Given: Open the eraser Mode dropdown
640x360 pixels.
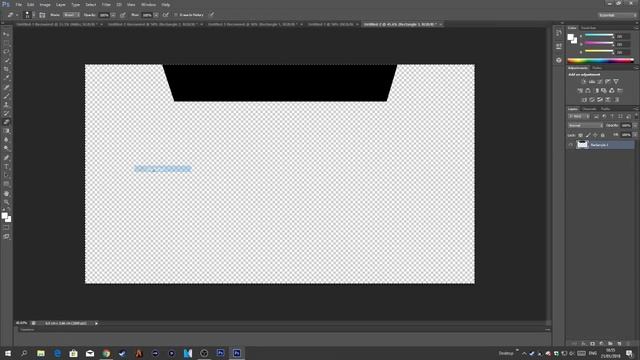Looking at the screenshot, I should pos(71,15).
